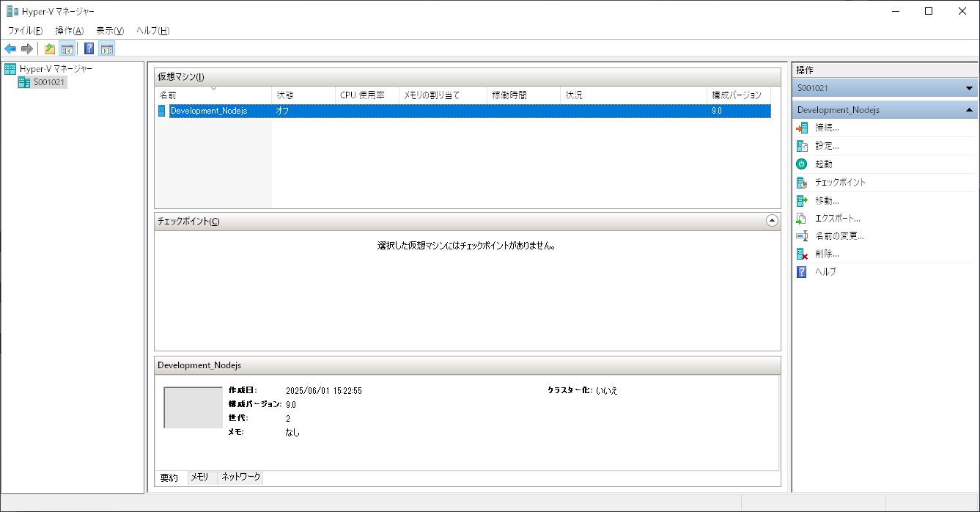Open 設定... (Settings) for Development_Nodejs
The image size is (980, 512).
pyautogui.click(x=827, y=146)
